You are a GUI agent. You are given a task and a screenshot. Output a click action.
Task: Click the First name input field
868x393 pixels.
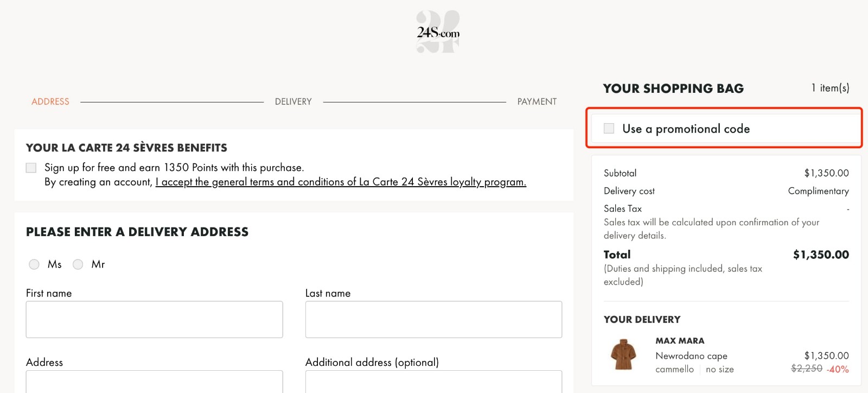click(155, 320)
